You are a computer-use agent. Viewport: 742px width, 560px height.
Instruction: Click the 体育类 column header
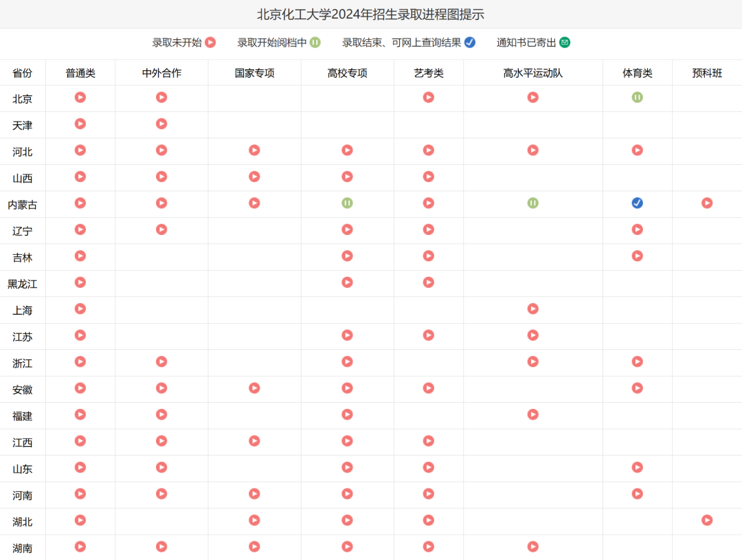[x=637, y=73]
